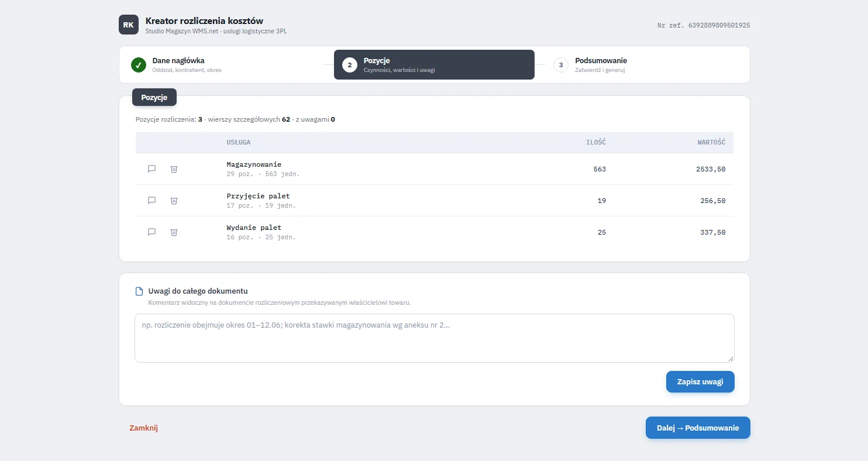Add a comment to the Magazynowanie row
The image size is (868, 461).
[151, 169]
